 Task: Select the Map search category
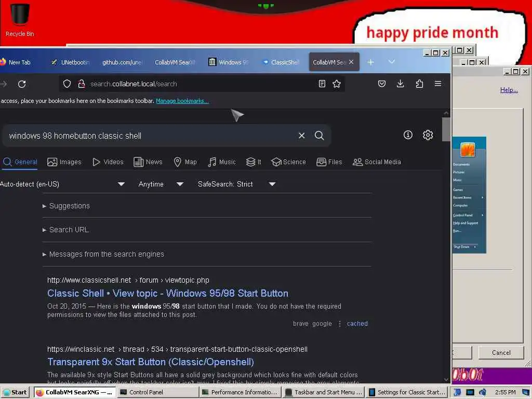click(185, 162)
